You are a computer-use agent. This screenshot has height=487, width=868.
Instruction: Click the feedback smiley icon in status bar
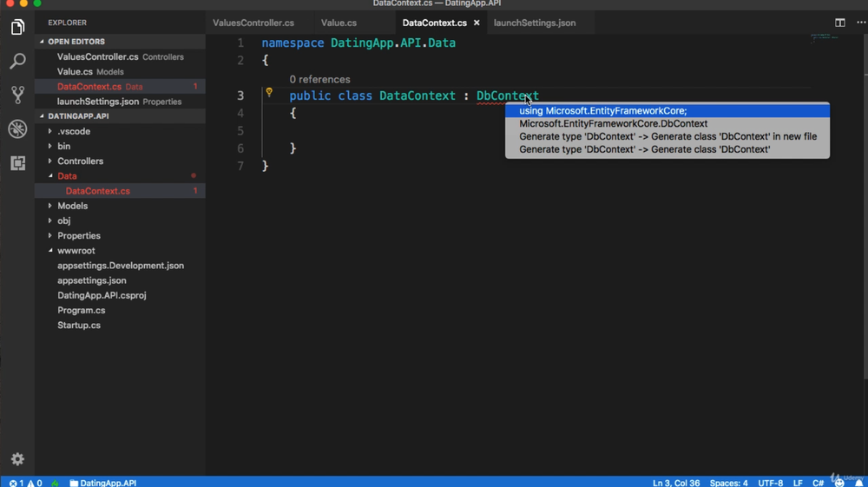pos(839,483)
